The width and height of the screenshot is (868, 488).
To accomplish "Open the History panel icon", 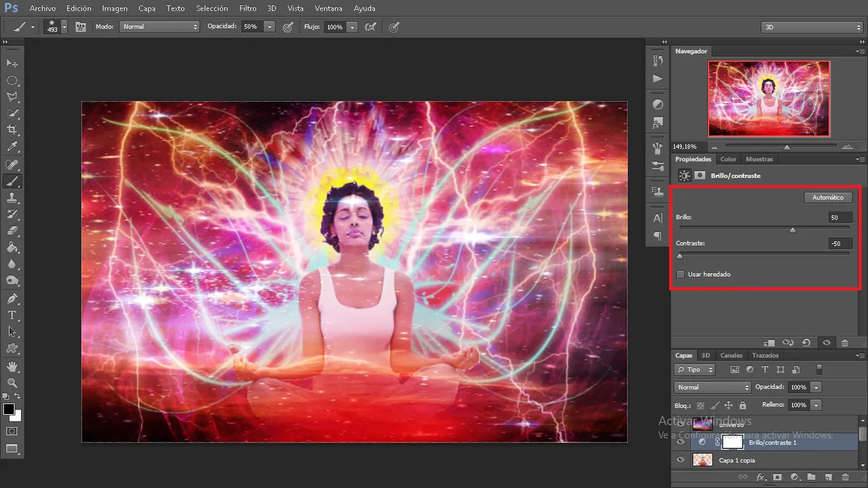I will coord(658,61).
